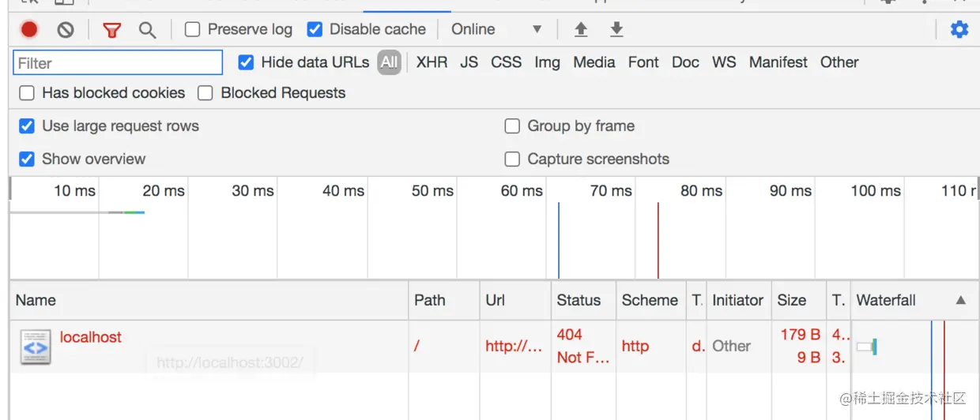This screenshot has height=420, width=980.
Task: Filter requests by Doc
Action: [685, 62]
